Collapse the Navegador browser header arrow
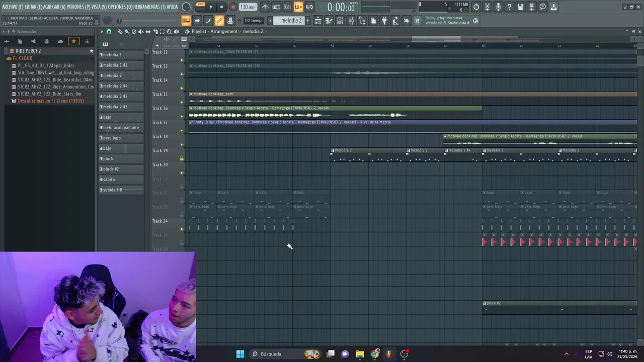644x362 pixels. (x=4, y=32)
